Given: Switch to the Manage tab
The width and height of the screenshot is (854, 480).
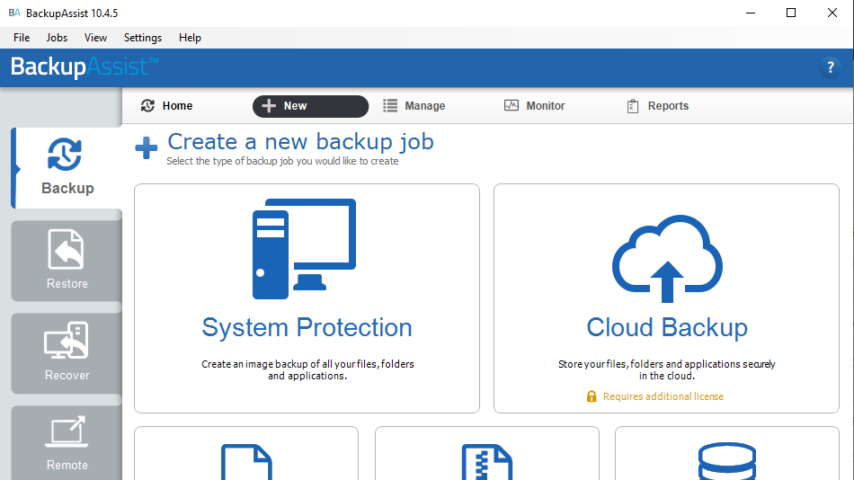Looking at the screenshot, I should pos(414,106).
